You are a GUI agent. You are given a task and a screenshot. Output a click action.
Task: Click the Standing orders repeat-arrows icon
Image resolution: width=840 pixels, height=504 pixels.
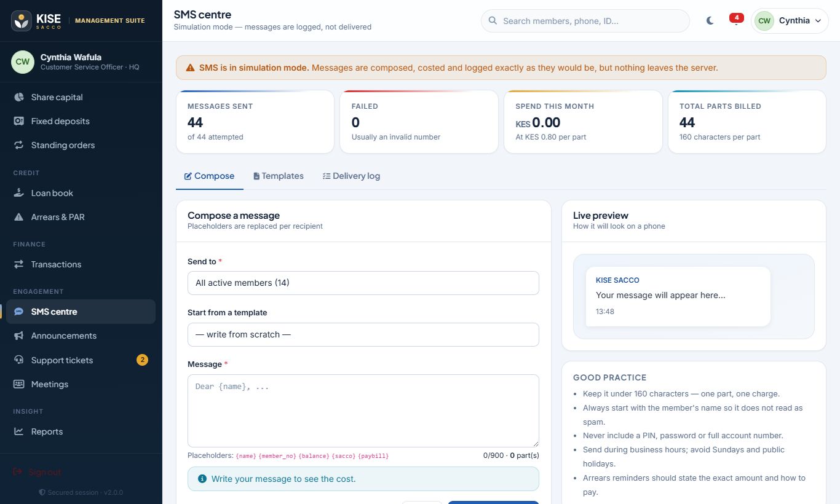(x=18, y=145)
